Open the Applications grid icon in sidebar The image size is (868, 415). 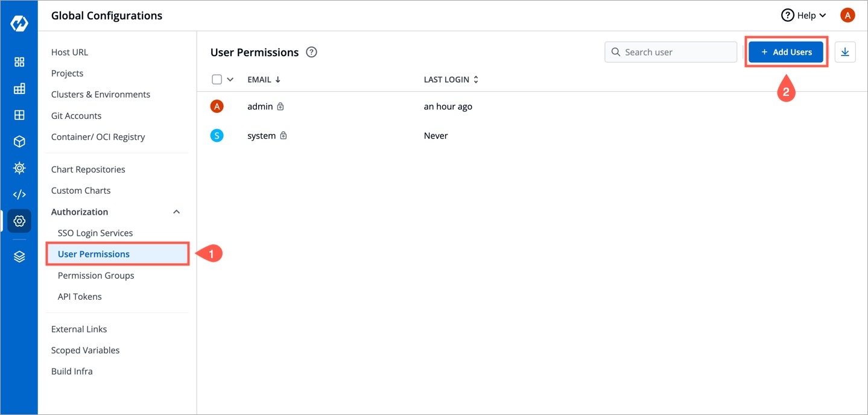[x=19, y=62]
